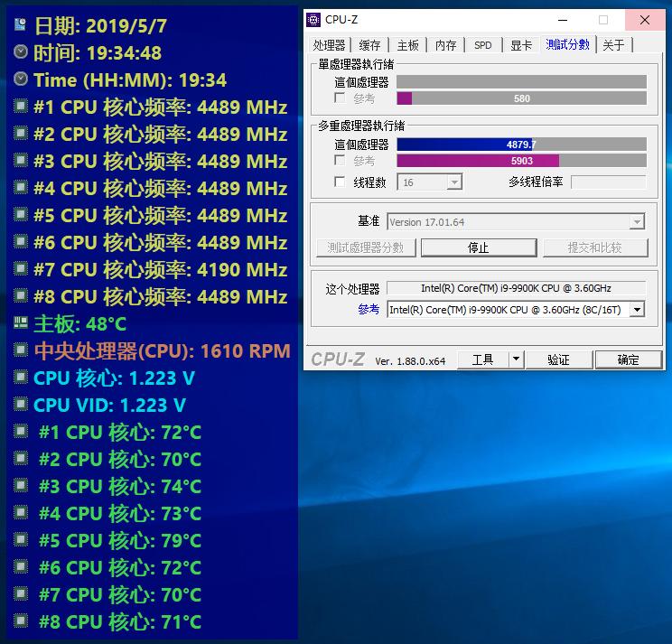Click chip icon for #1 CPU 核心频率
Viewport: 672px width, 644px height.
[x=21, y=106]
